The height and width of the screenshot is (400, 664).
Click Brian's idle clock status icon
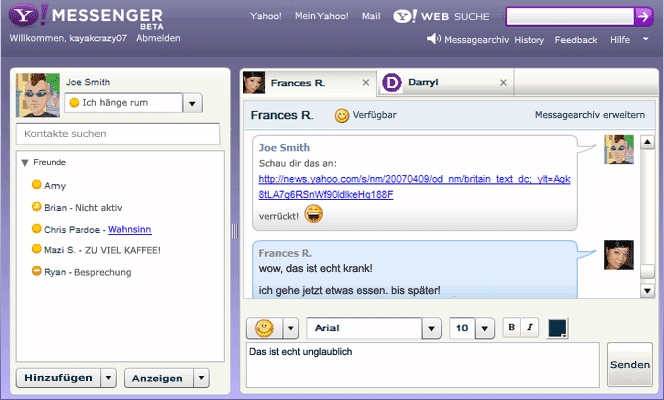(37, 207)
